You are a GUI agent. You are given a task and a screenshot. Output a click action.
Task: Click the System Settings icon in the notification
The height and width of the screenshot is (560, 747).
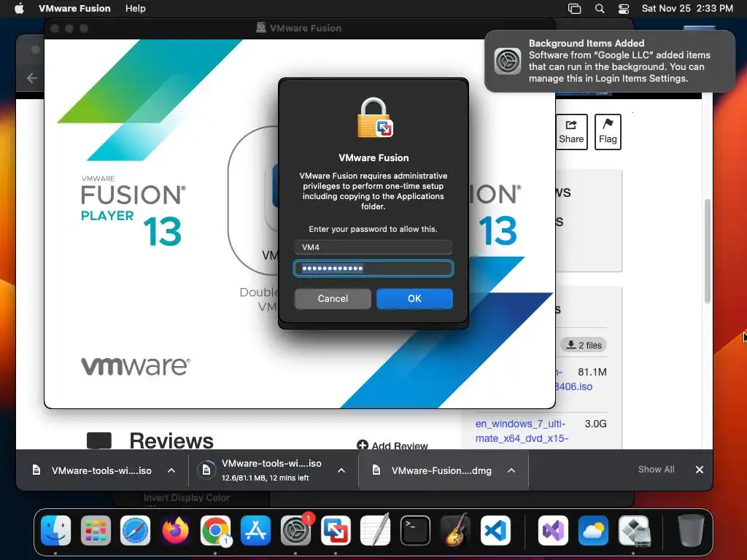(508, 61)
